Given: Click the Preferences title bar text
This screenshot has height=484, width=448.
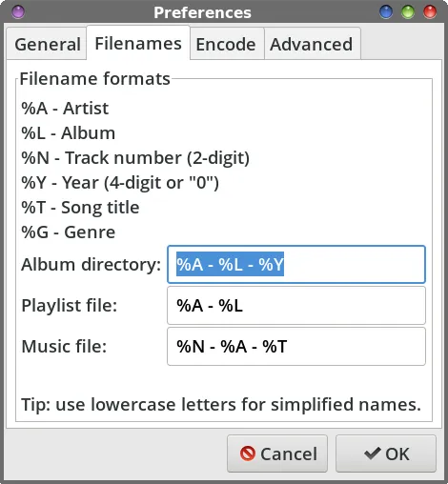Looking at the screenshot, I should pos(202,12).
